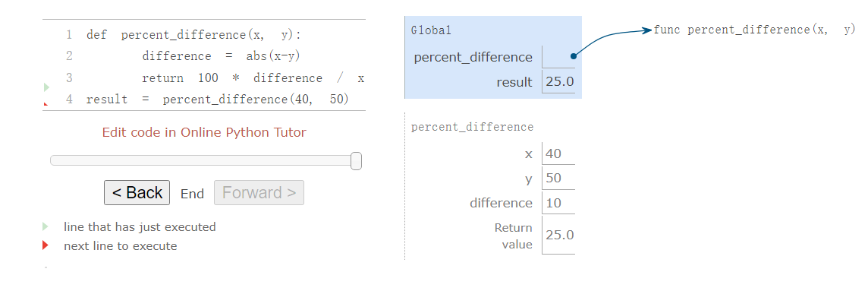Click the execution slider track
This screenshot has width=868, height=291.
click(x=206, y=160)
